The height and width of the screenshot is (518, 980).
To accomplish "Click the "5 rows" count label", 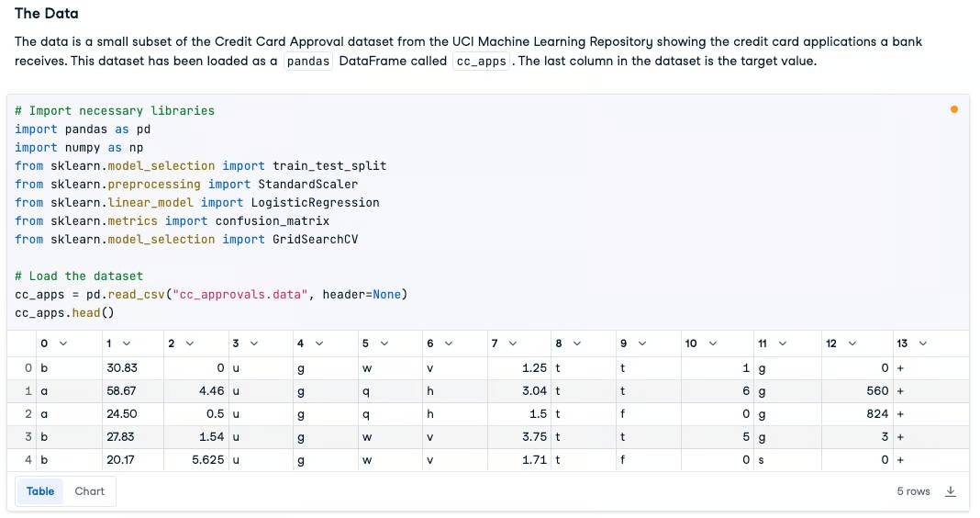I will point(913,491).
